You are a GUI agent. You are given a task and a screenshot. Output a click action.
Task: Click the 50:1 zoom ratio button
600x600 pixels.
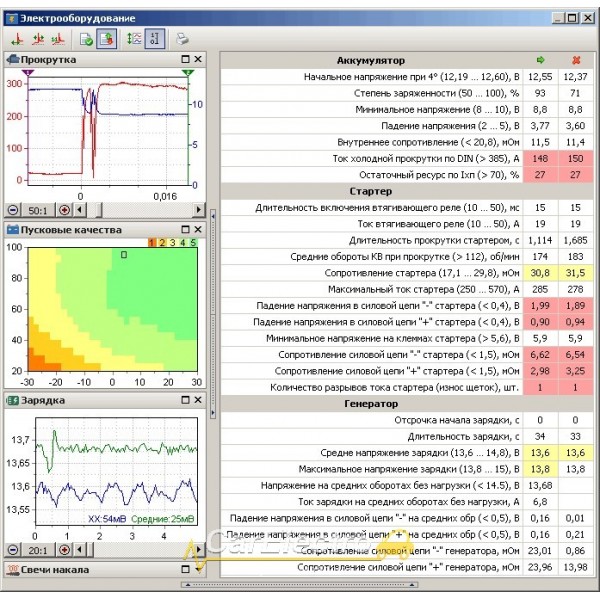(x=38, y=211)
